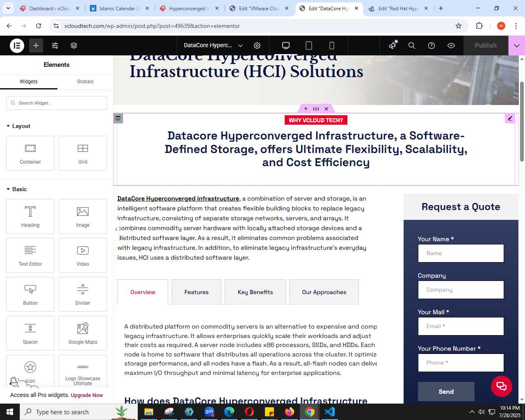This screenshot has width=525, height=420.
Task: Click the section drag dots handle
Action: [316, 109]
